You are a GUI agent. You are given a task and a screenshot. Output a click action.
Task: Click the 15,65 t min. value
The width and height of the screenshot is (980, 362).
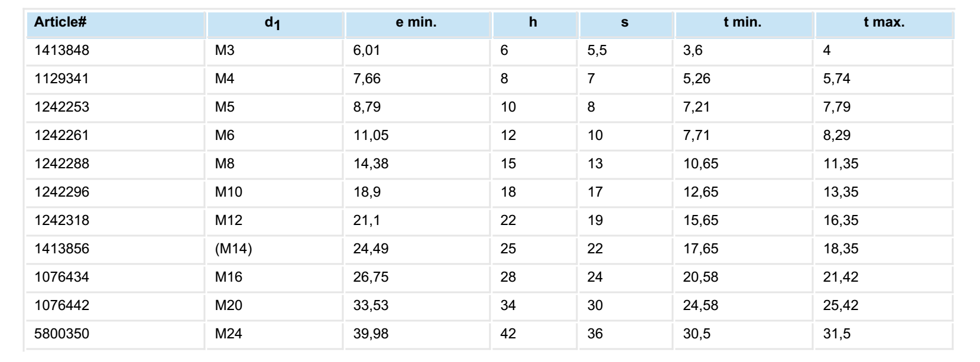click(x=700, y=221)
